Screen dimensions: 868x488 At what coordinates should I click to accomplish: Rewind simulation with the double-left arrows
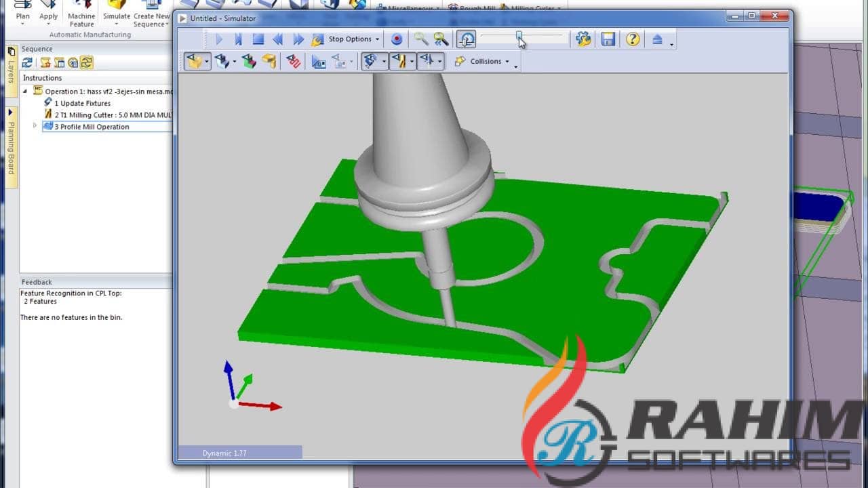(x=278, y=39)
